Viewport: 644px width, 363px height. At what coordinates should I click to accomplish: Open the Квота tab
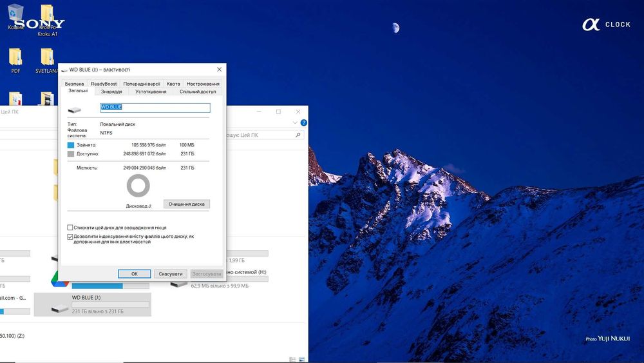coord(173,83)
